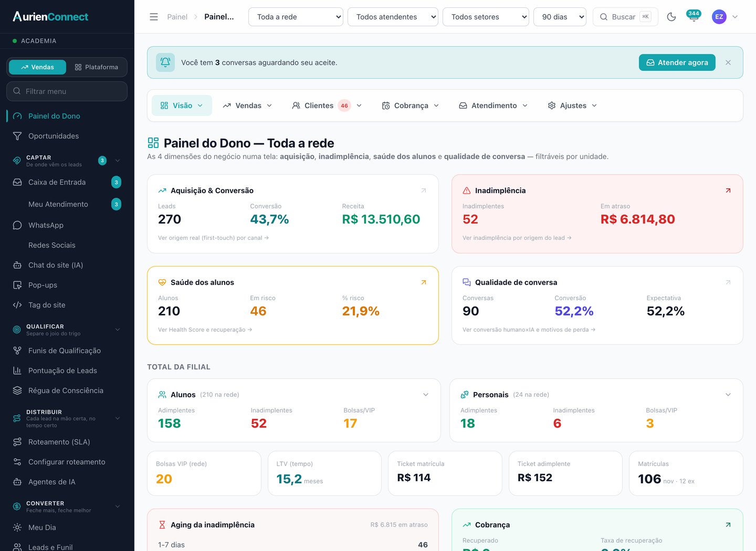Click the Buscar search box
Screen dimensions: 756x551
(625, 17)
